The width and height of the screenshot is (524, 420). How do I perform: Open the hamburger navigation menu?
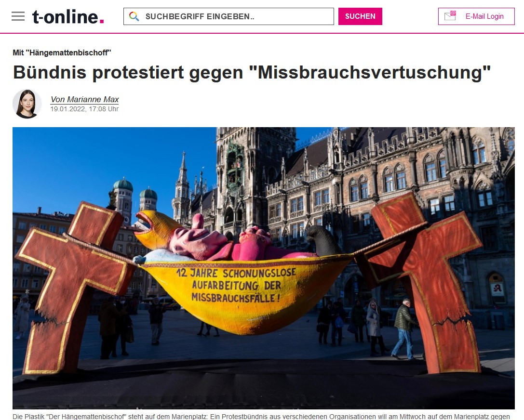pos(18,16)
